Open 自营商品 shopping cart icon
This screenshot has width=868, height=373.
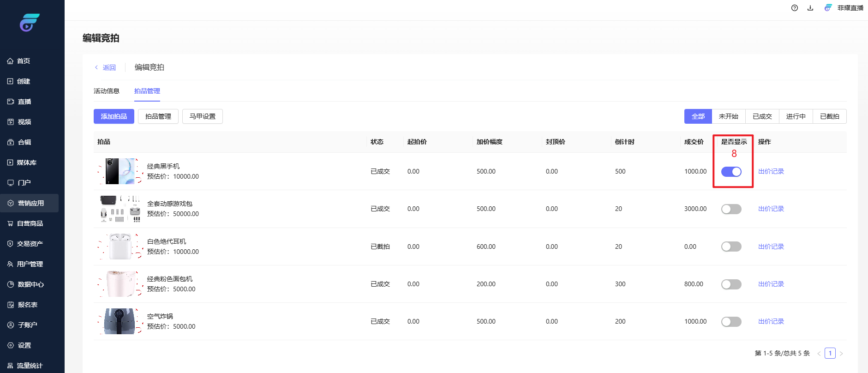pos(10,223)
